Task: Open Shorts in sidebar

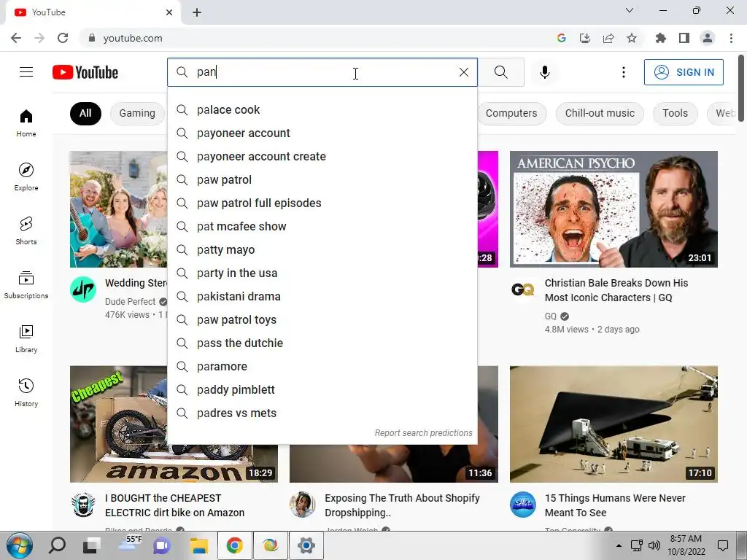Action: point(26,230)
